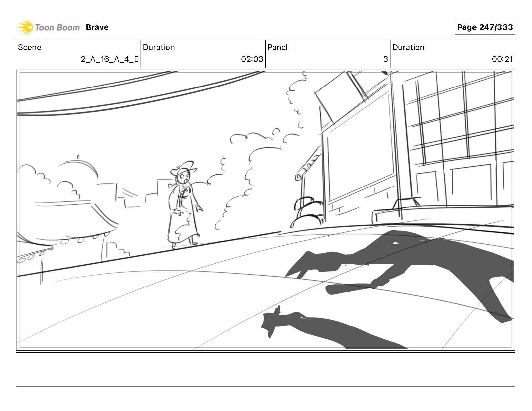Click the storyboard panel drawing thumbnail

(265, 210)
